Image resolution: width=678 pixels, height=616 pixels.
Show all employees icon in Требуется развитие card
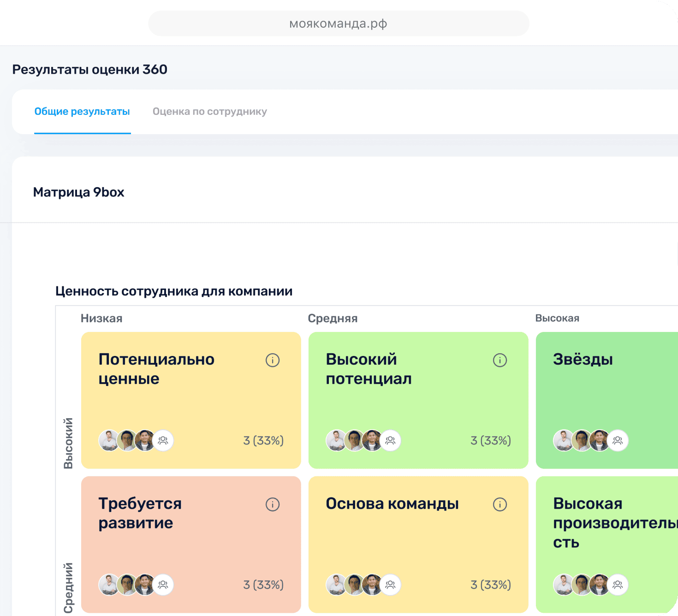tap(163, 585)
